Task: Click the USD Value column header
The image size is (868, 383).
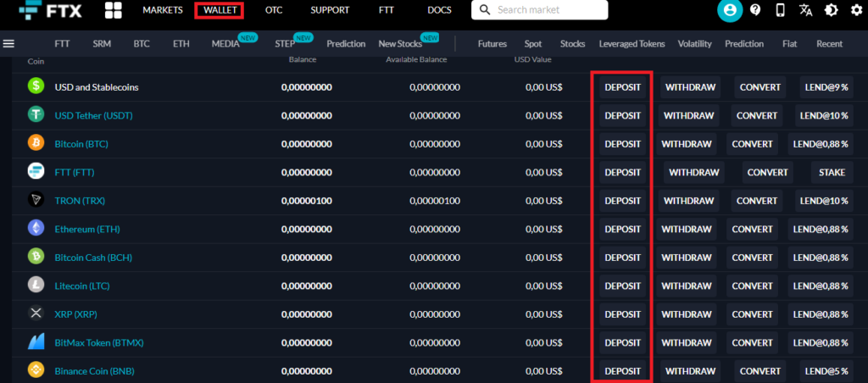Action: [x=532, y=59]
